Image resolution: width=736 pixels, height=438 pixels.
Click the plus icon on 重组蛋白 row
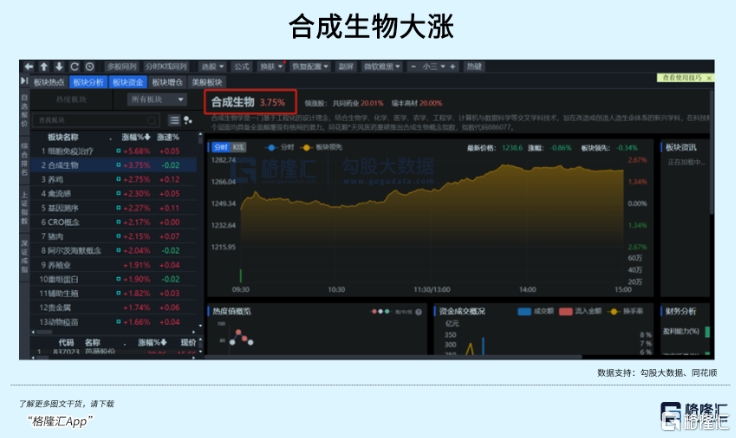pos(118,279)
